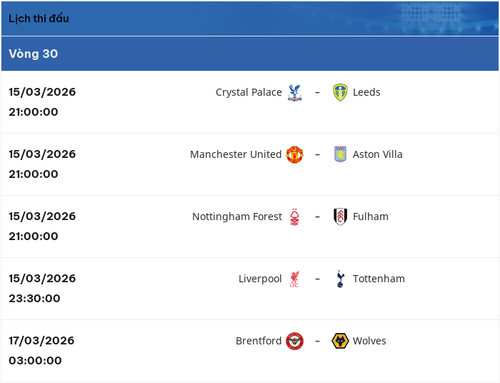Click the Crystal Palace club crest
This screenshot has height=383, width=500.
click(295, 92)
